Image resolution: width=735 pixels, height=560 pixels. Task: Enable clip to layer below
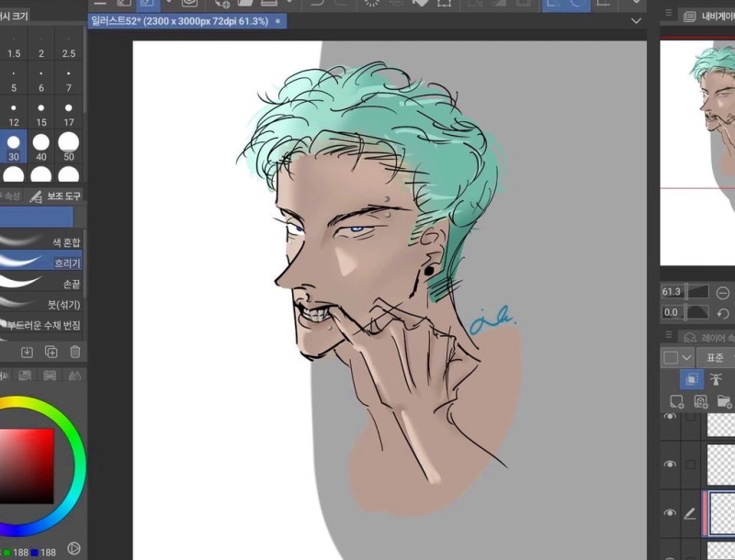click(691, 379)
